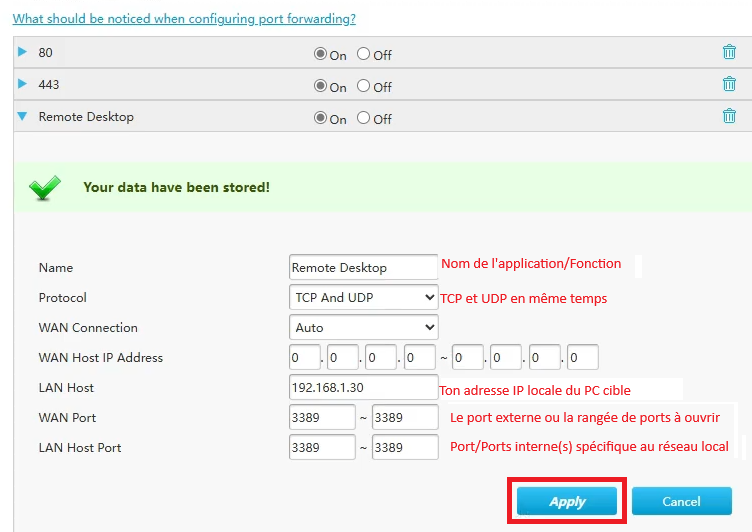Viewport: 752px width, 532px height.
Task: Expand the 80 rule entry
Action: 22,52
